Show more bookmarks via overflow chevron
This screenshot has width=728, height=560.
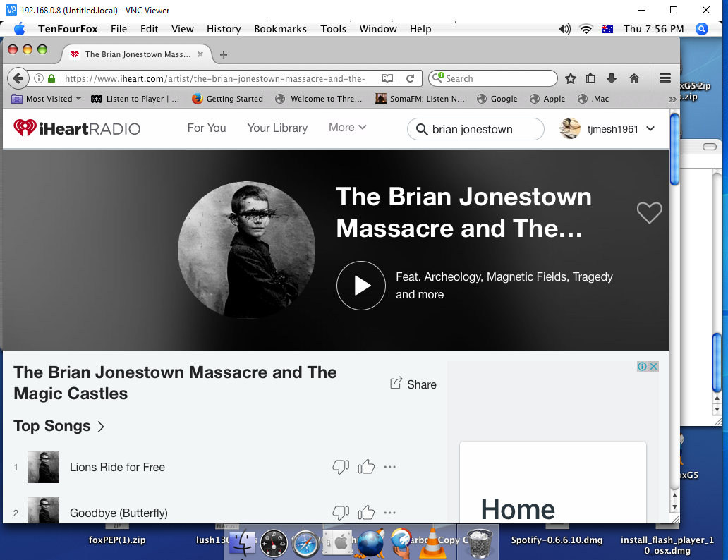click(x=672, y=99)
